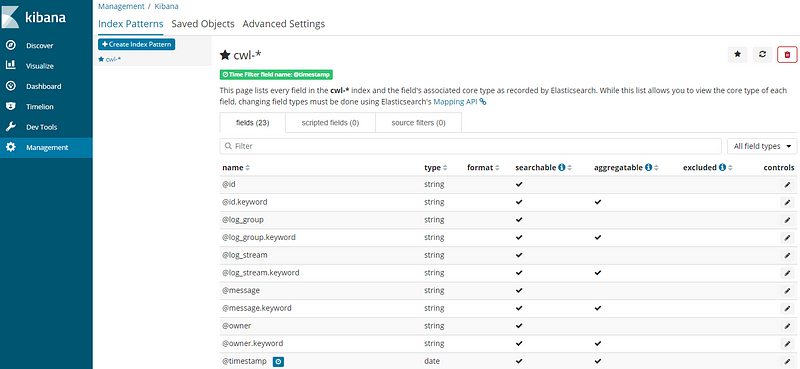Image resolution: width=800 pixels, height=369 pixels.
Task: Delete the index pattern with the red trash icon
Action: 787,54
